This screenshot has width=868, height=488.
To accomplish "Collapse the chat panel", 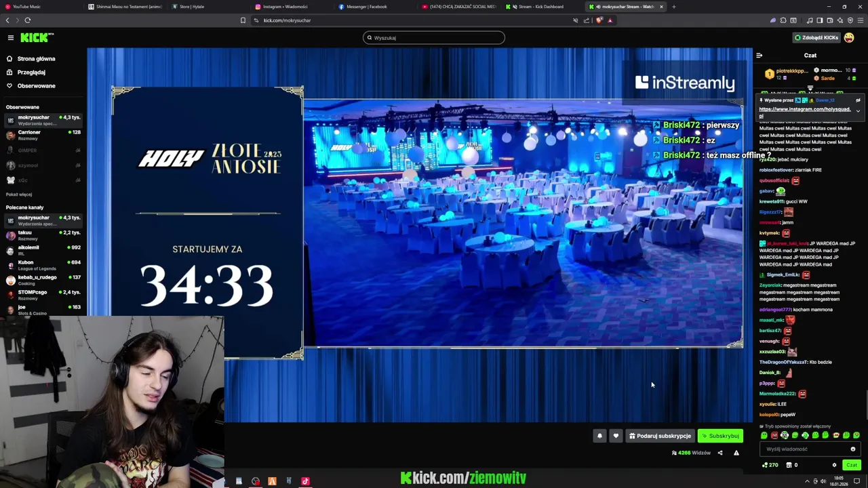I will (759, 56).
